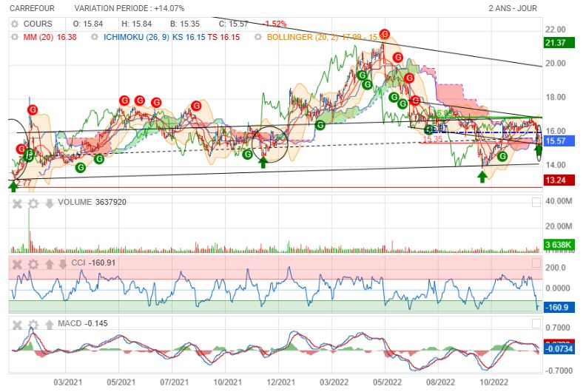Click the 03/2022 date on time axis
The width and height of the screenshot is (586, 392).
tap(334, 382)
